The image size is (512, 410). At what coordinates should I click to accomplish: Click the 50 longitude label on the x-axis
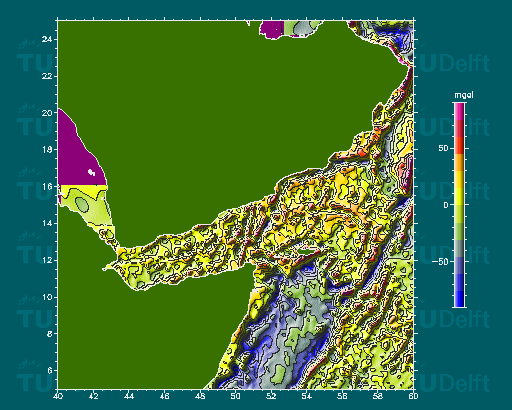click(x=235, y=396)
